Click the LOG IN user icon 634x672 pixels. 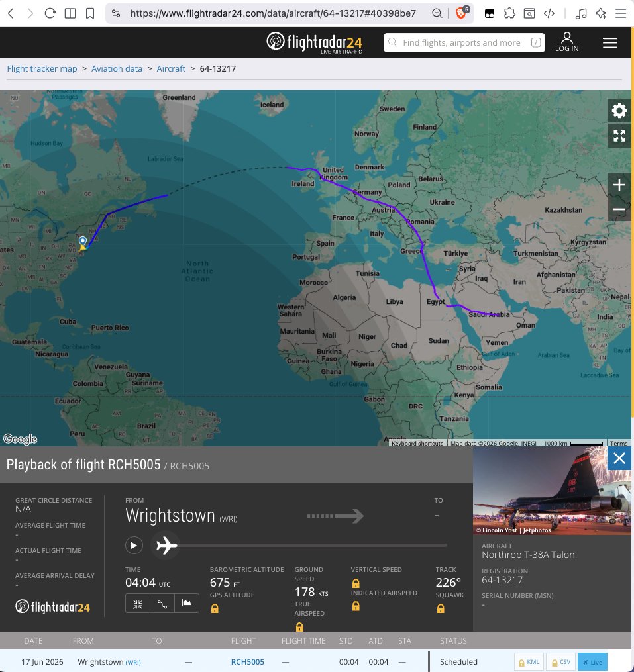coord(566,42)
